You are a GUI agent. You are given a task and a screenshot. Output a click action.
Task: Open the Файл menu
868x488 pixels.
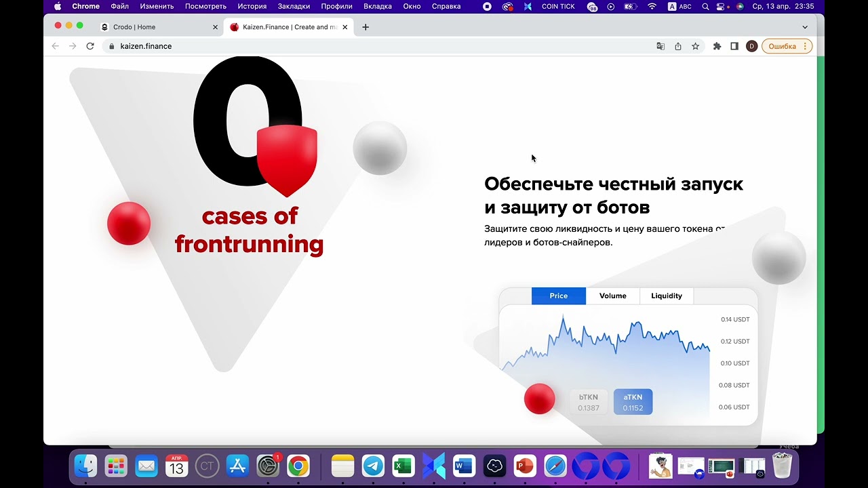119,6
